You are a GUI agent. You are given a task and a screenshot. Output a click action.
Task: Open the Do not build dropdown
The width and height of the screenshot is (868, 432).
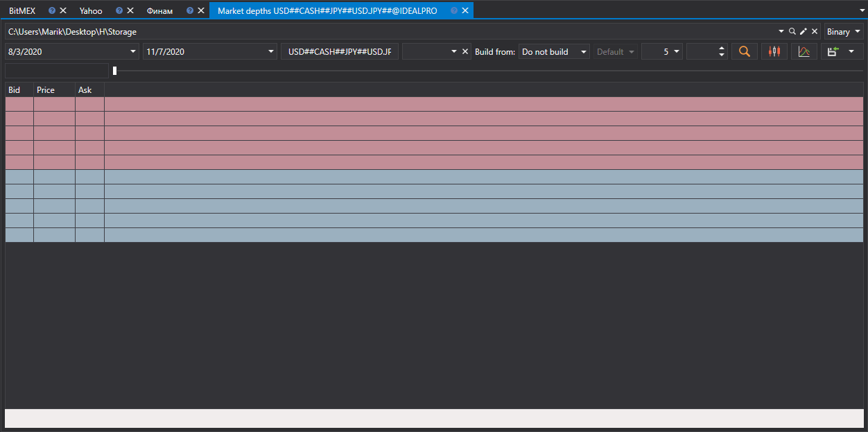point(554,52)
